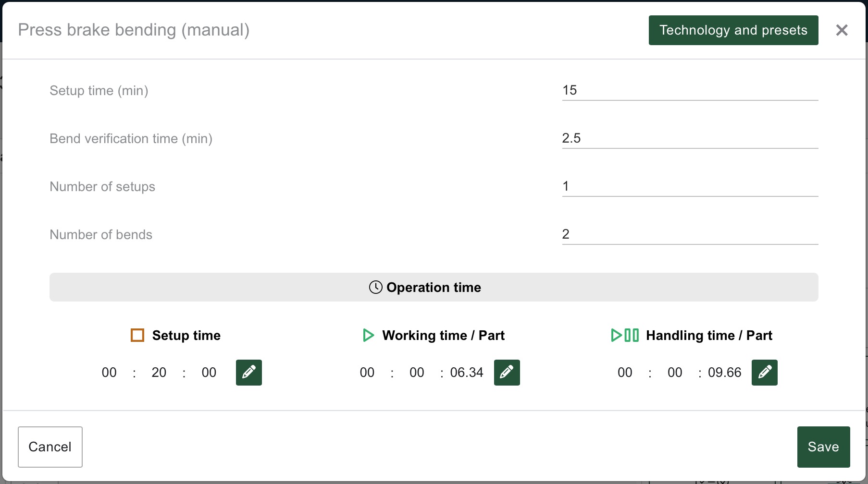868x484 pixels.
Task: Click the Handling time play-pause icon
Action: [624, 335]
